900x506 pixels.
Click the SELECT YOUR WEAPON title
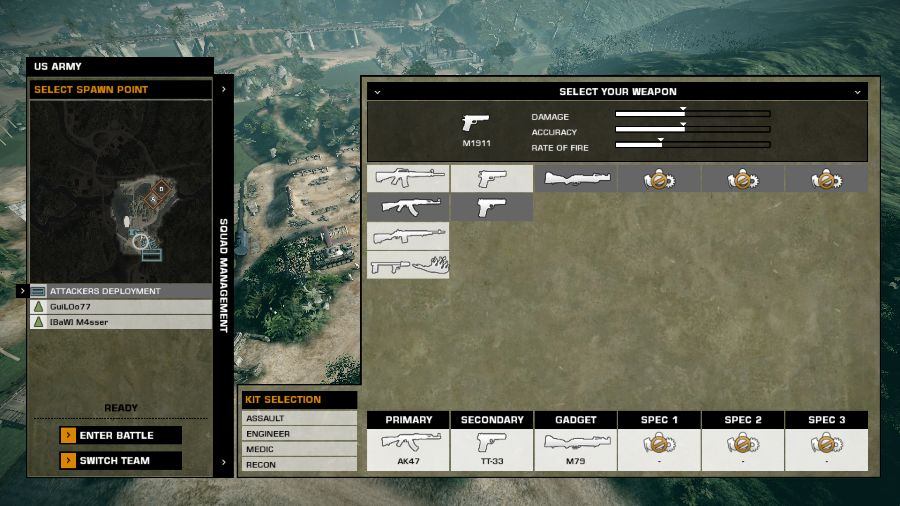click(x=618, y=92)
